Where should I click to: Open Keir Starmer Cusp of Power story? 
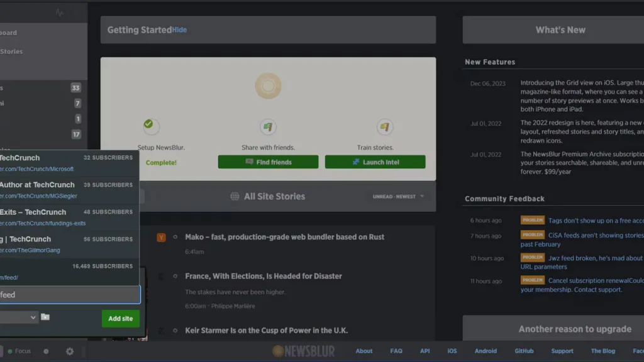point(266,331)
